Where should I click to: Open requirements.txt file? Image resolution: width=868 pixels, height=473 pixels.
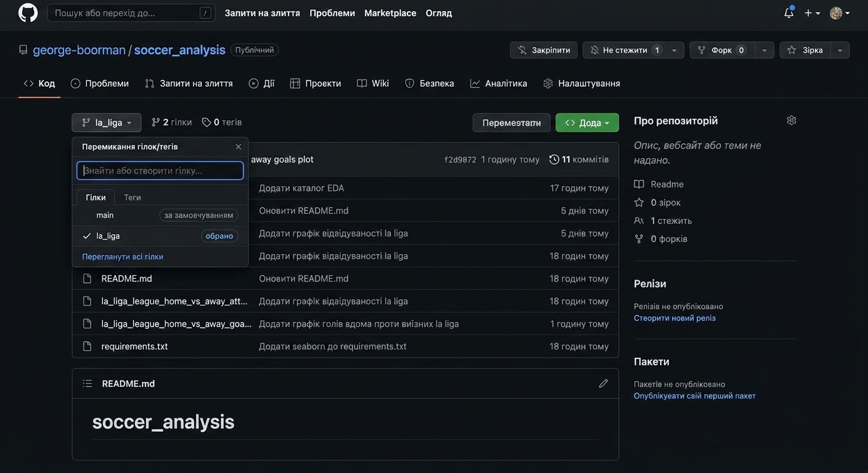pyautogui.click(x=134, y=346)
